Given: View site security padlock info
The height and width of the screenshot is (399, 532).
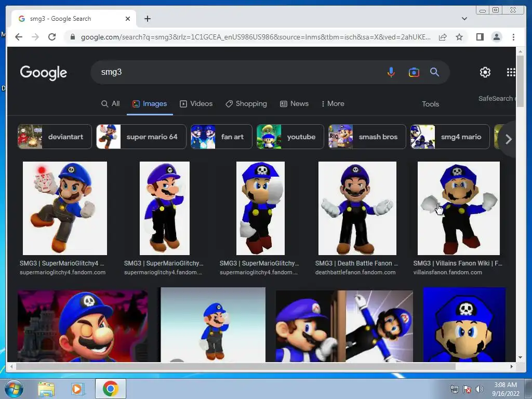Looking at the screenshot, I should pyautogui.click(x=72, y=37).
